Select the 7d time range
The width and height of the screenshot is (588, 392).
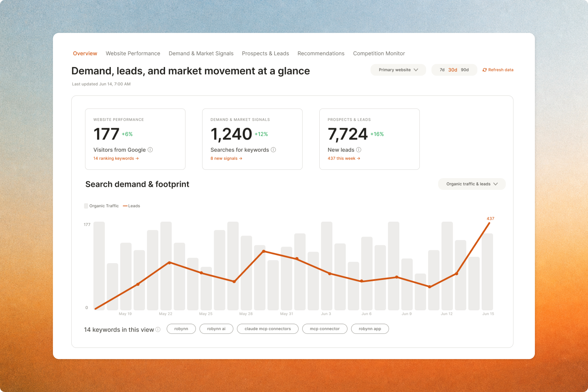click(442, 70)
